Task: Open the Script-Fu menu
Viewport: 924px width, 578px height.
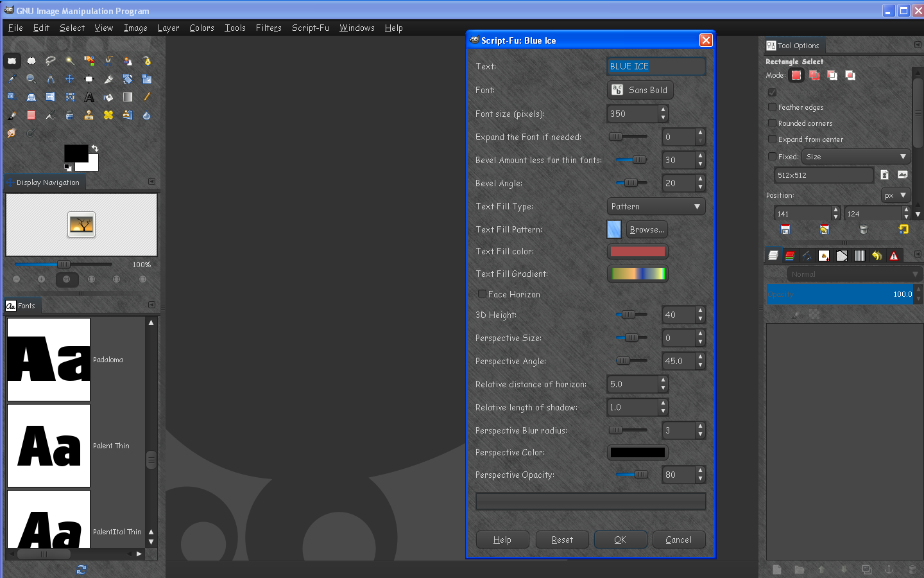Action: (311, 28)
